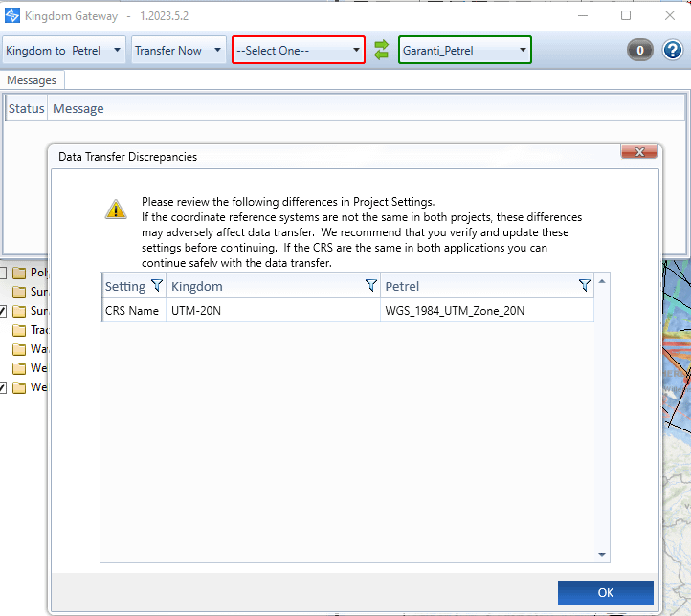Open the filter on the Kingdom column
The width and height of the screenshot is (691, 616).
[370, 286]
